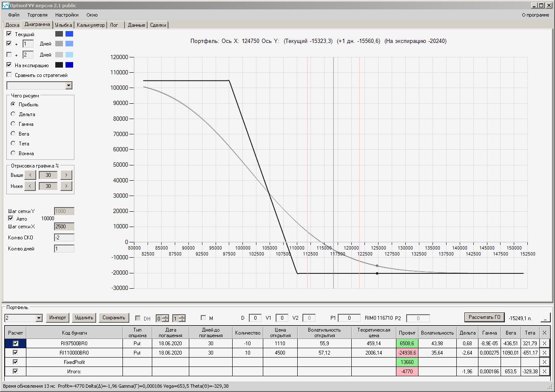Image resolution: width=555 pixels, height=392 pixels.
Task: Switch to the Доска tab
Action: [x=12, y=25]
